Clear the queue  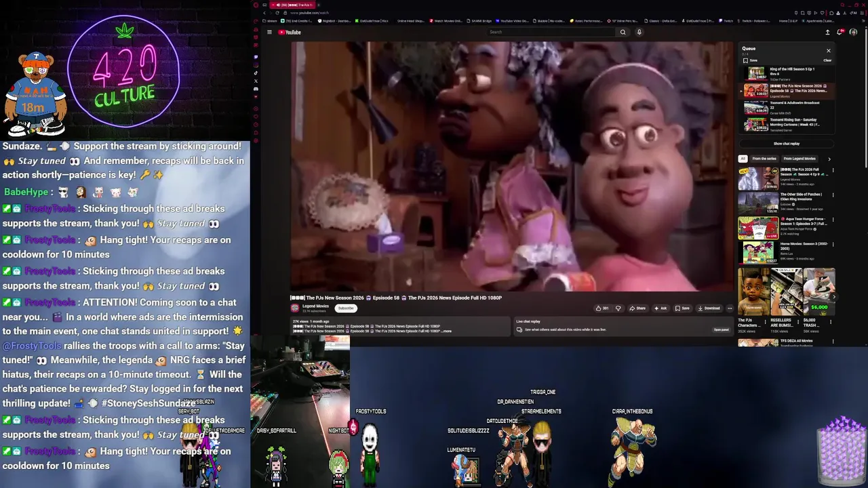click(x=827, y=60)
